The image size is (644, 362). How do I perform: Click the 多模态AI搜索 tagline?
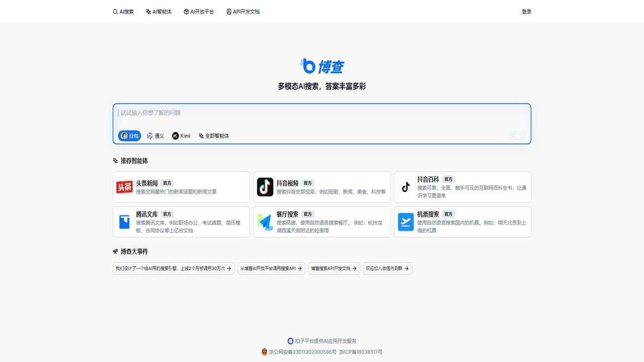click(322, 86)
